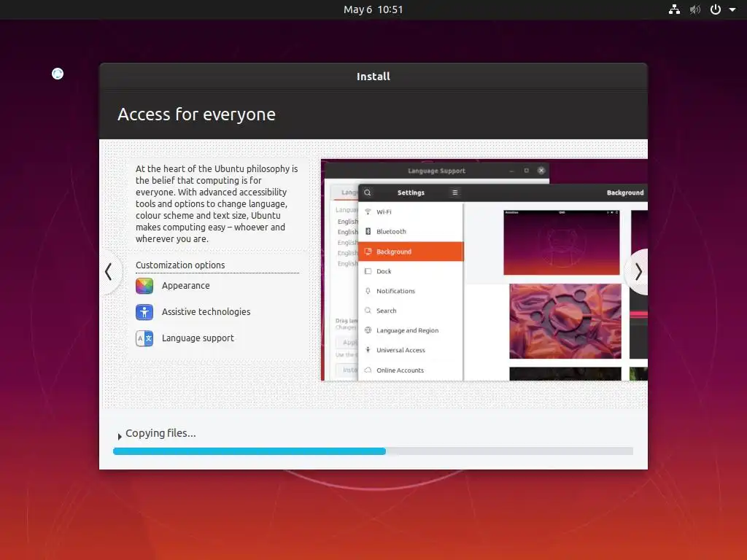The height and width of the screenshot is (560, 747).
Task: Click the Universal Access person icon
Action: coord(368,350)
